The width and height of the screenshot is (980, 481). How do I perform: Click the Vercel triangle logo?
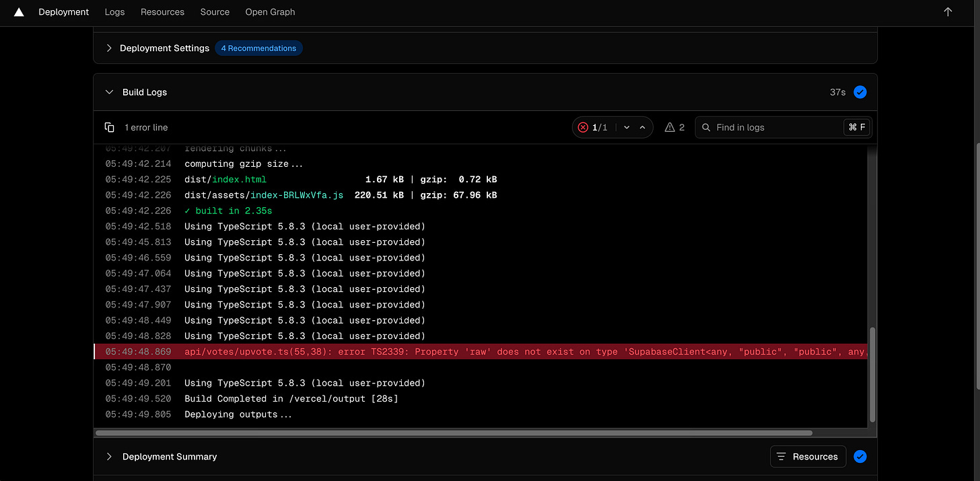pyautogui.click(x=18, y=11)
